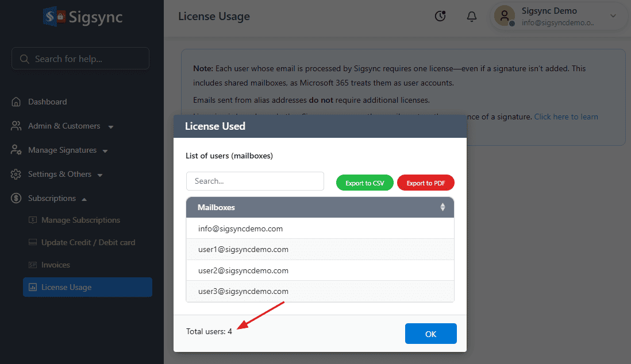Image resolution: width=631 pixels, height=364 pixels.
Task: Click the Subscriptions dollar icon
Action: coord(17,198)
